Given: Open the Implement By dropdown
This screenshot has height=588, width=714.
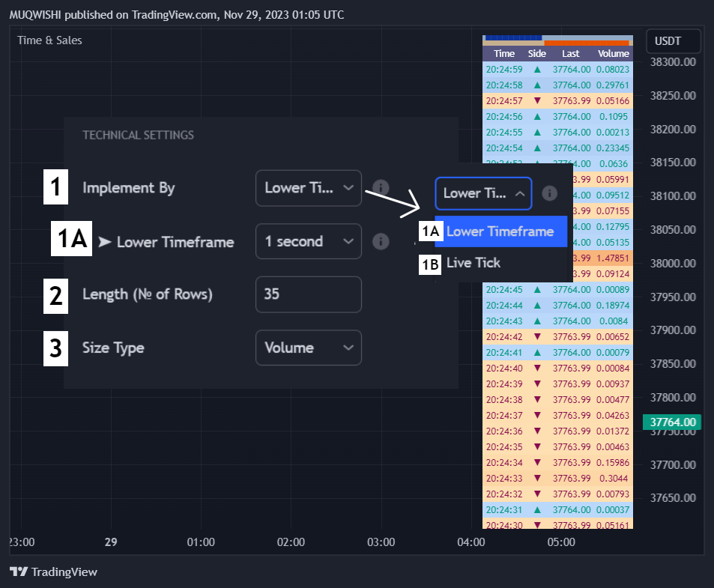Looking at the screenshot, I should click(x=308, y=188).
